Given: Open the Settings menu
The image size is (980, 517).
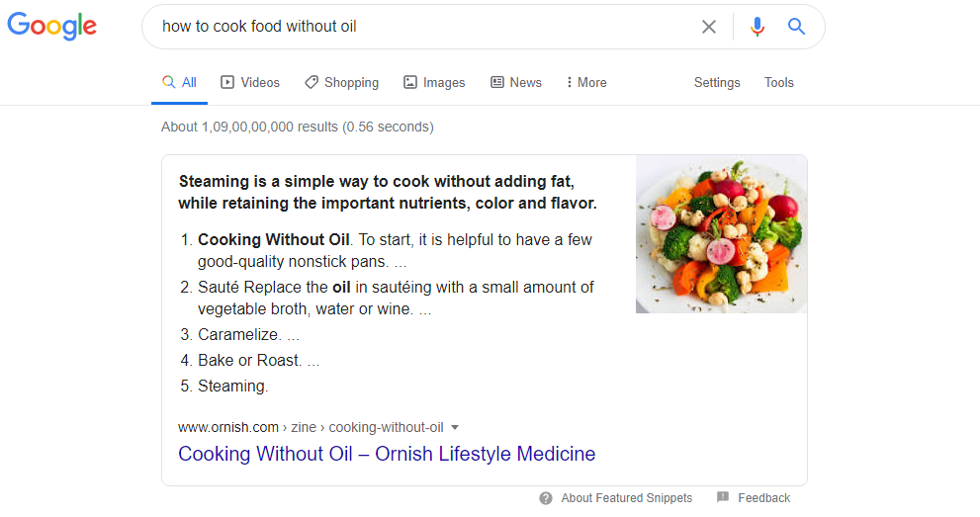Looking at the screenshot, I should (x=717, y=83).
